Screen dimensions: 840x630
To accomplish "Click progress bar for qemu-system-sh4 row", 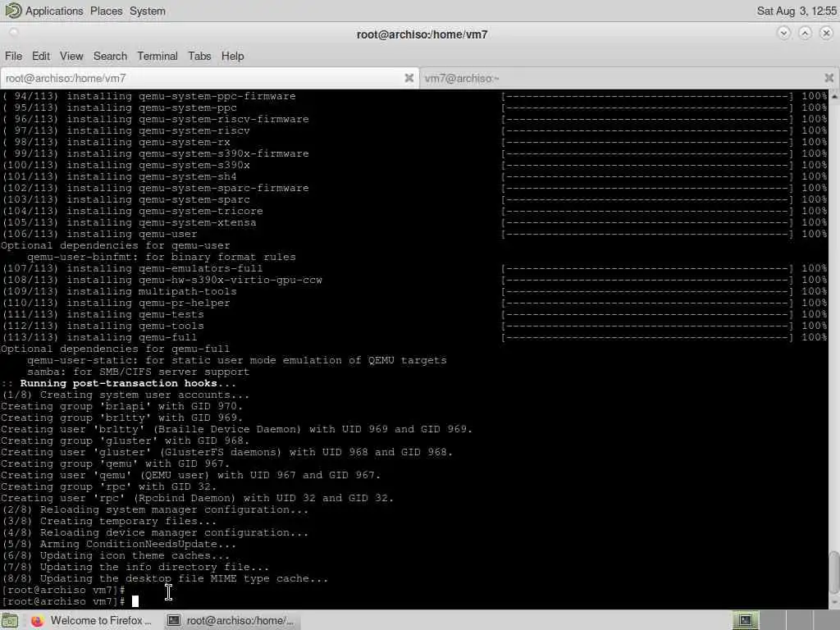I will pos(646,177).
